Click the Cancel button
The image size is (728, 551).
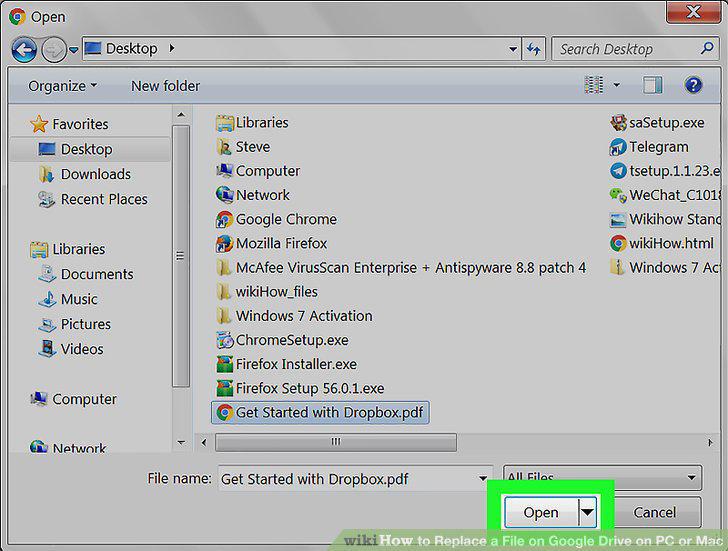point(655,512)
